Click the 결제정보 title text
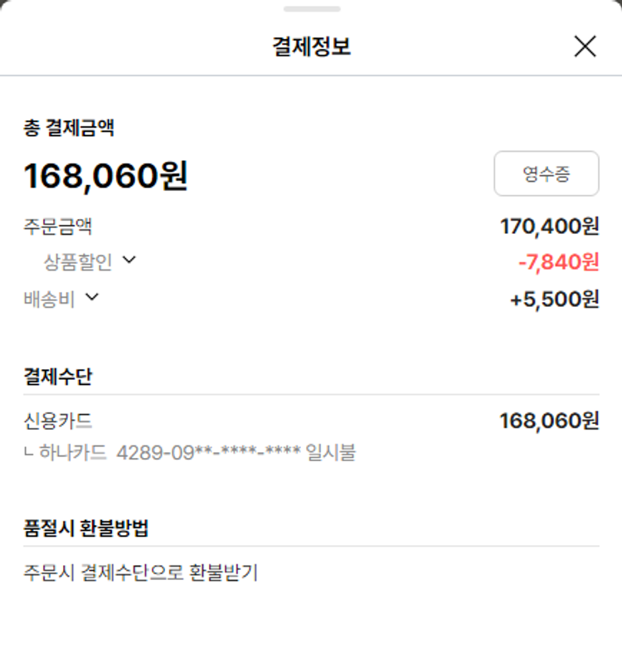The width and height of the screenshot is (622, 672). pos(311,46)
